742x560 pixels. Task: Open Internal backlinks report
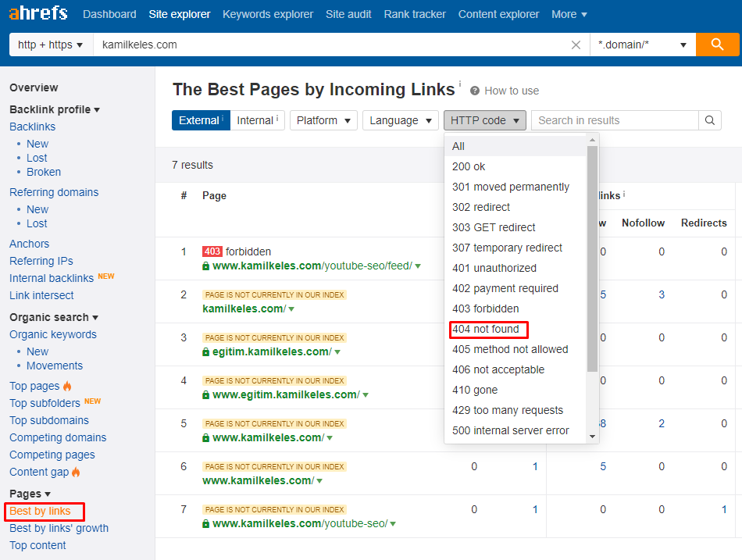pyautogui.click(x=52, y=278)
